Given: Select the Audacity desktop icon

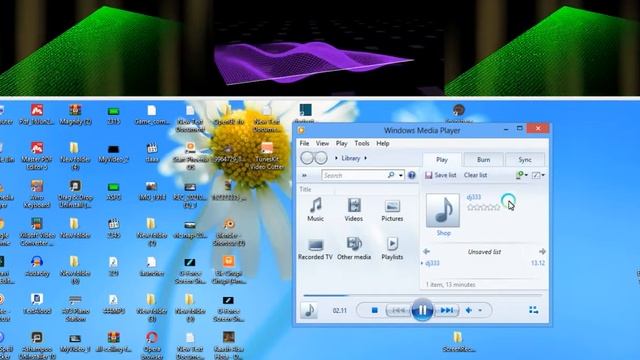Looking at the screenshot, I should point(37,266).
